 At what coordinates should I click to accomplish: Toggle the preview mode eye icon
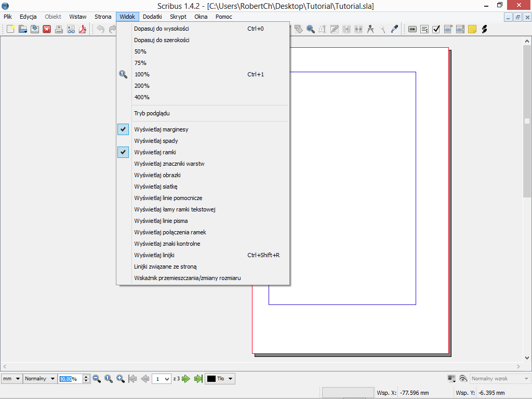463,379
